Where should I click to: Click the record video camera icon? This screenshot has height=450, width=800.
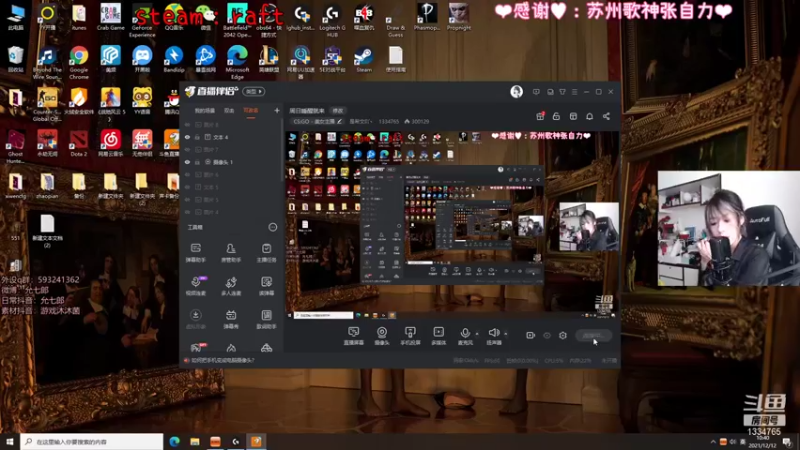click(531, 335)
